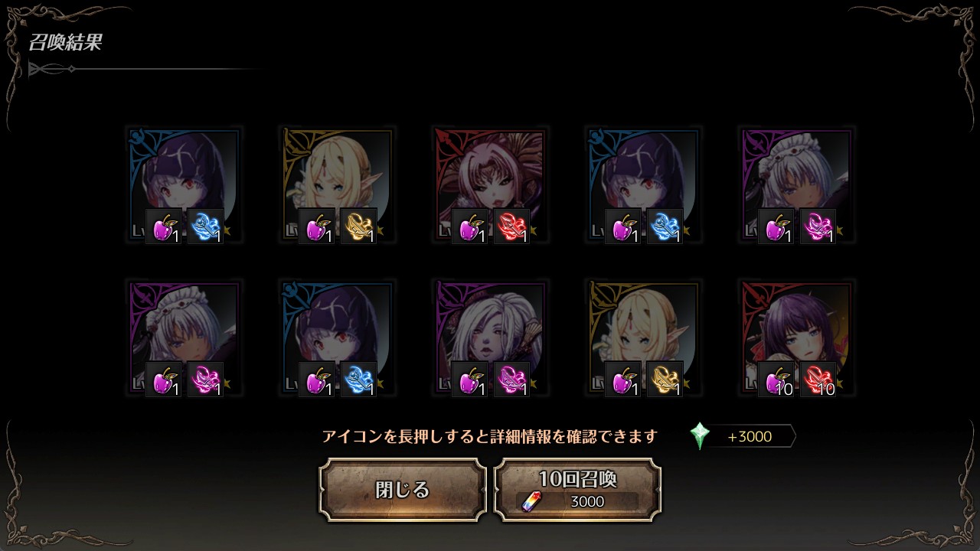Click maid character card in top row
Viewport: 980px width, 551px height.
796,185
